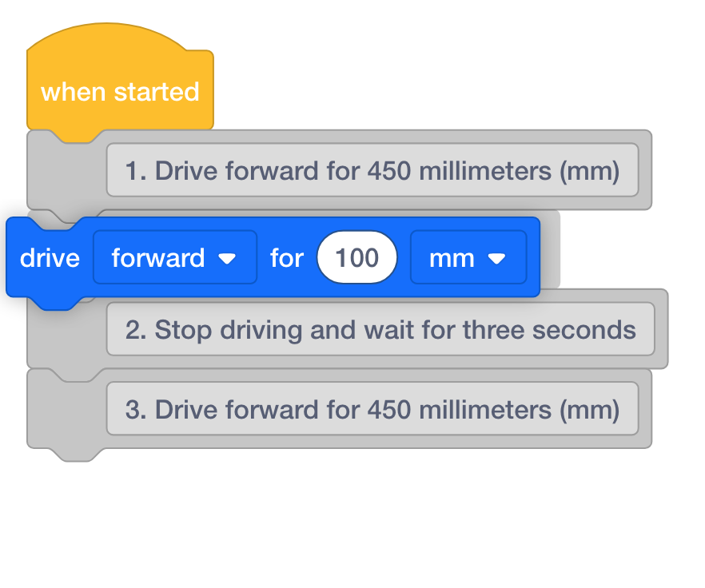Select the "2. Stop driving and wait" comment text
705x588 pixels.
click(380, 329)
